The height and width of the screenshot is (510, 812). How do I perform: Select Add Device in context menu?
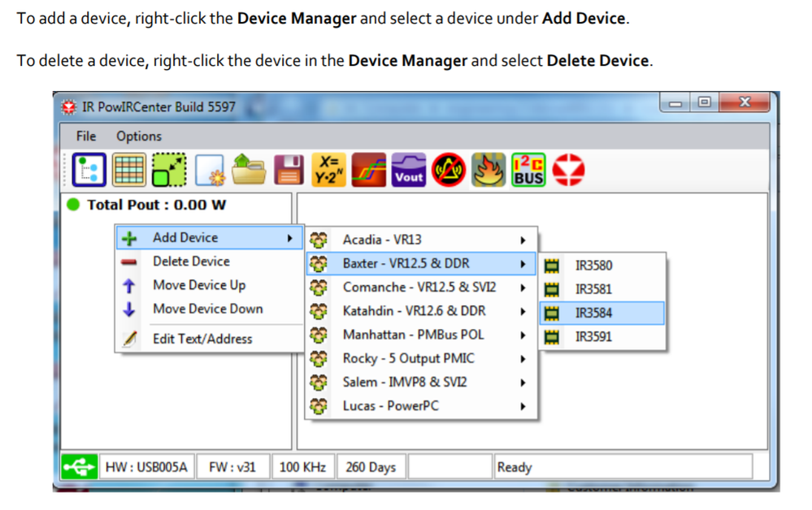[x=209, y=238]
